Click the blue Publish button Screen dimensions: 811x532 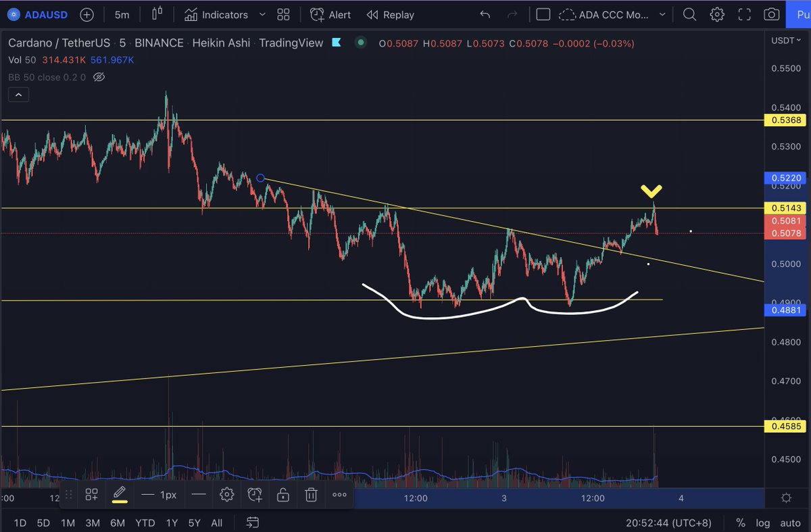(800, 14)
